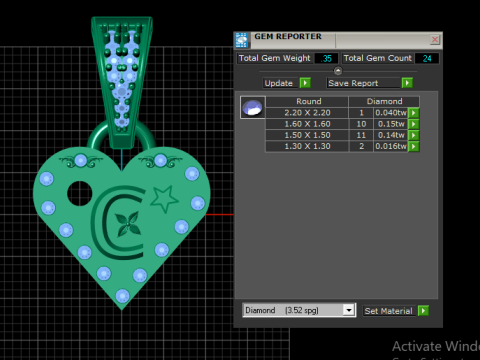Click the Round column header
Viewport: 480px width, 360px height.
coord(308,101)
